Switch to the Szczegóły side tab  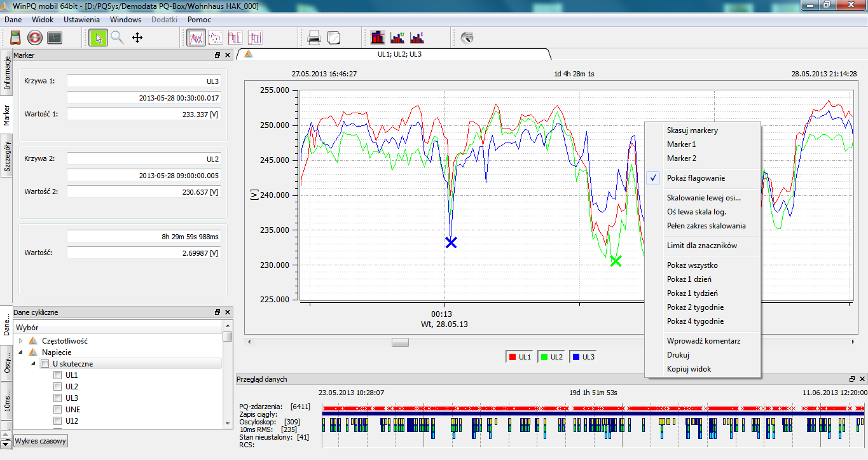(x=6, y=156)
